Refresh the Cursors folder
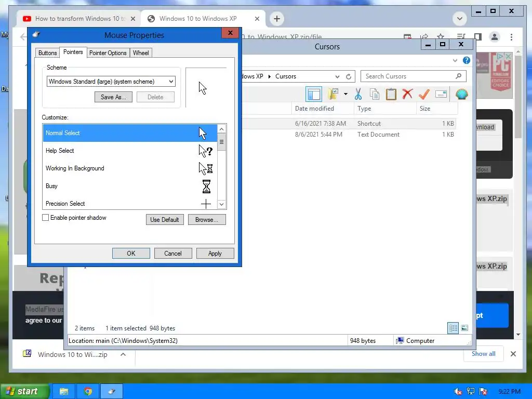This screenshot has height=399, width=532. point(349,77)
